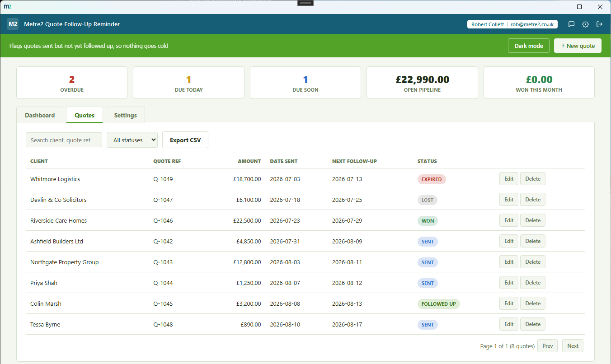611x364 pixels.
Task: Click the m2 icon in title bar
Action: coord(7,7)
